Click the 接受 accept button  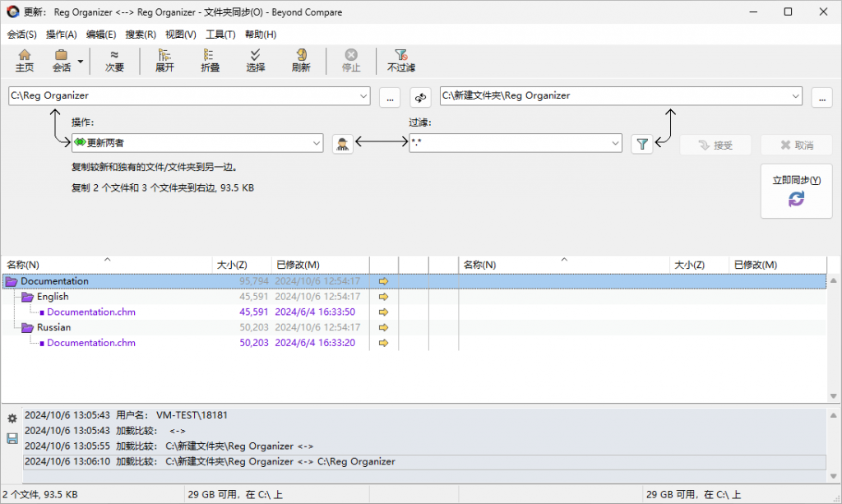pyautogui.click(x=715, y=145)
